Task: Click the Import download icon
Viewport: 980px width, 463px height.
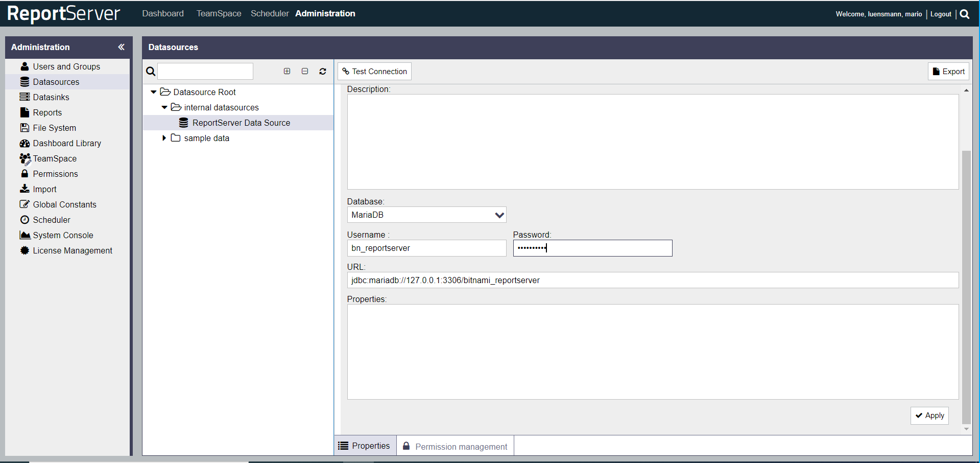Action: coord(25,189)
